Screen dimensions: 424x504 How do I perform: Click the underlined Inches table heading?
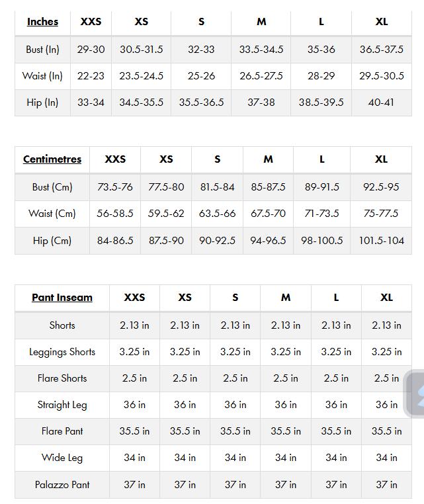pos(42,22)
